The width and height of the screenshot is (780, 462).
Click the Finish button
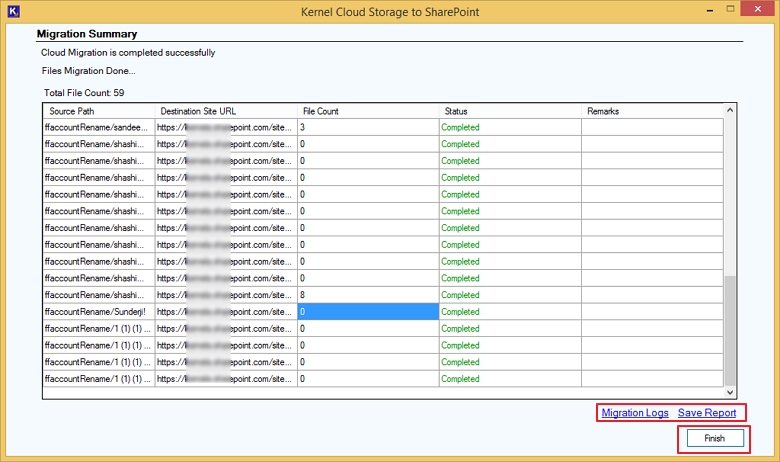(x=715, y=438)
